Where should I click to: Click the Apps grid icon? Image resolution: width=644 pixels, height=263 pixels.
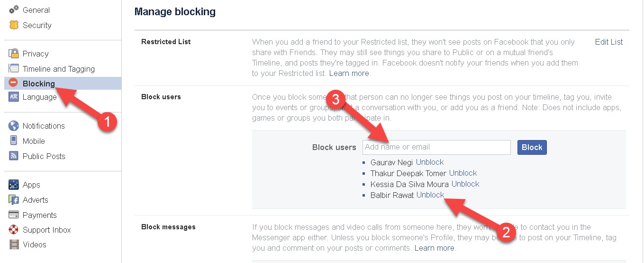(14, 185)
